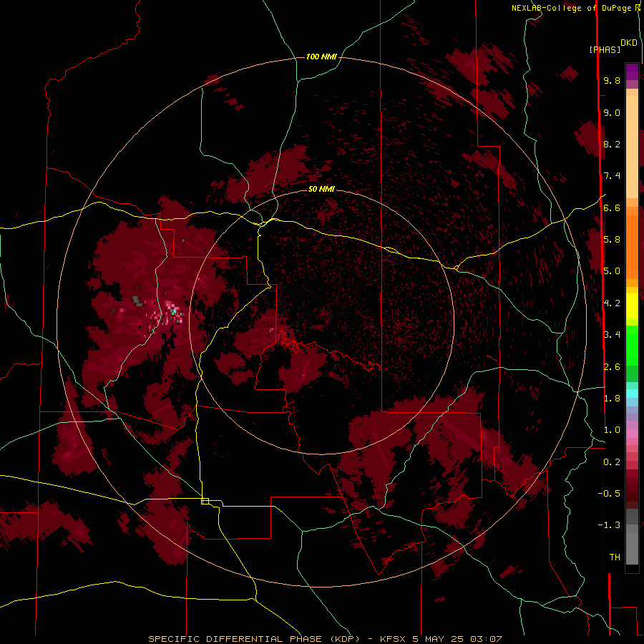The image size is (644, 644).
Task: Pick the bright orange color scale segment
Action: (x=632, y=246)
